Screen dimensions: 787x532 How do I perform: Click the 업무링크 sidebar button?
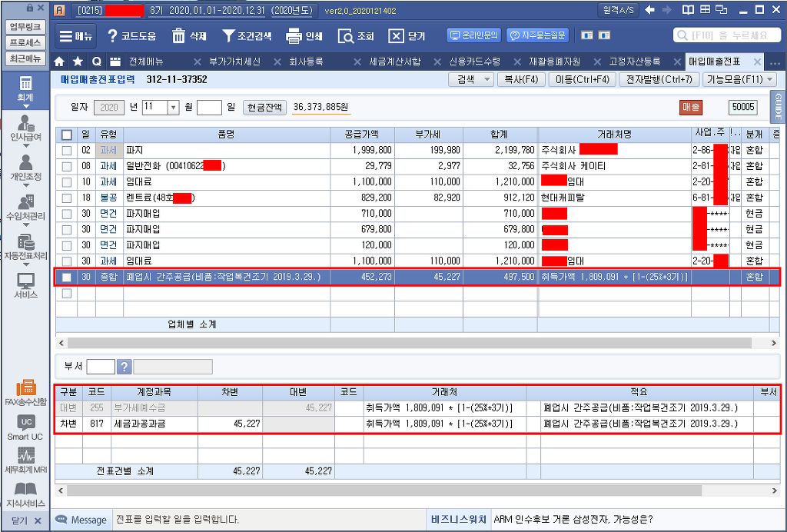pos(25,27)
